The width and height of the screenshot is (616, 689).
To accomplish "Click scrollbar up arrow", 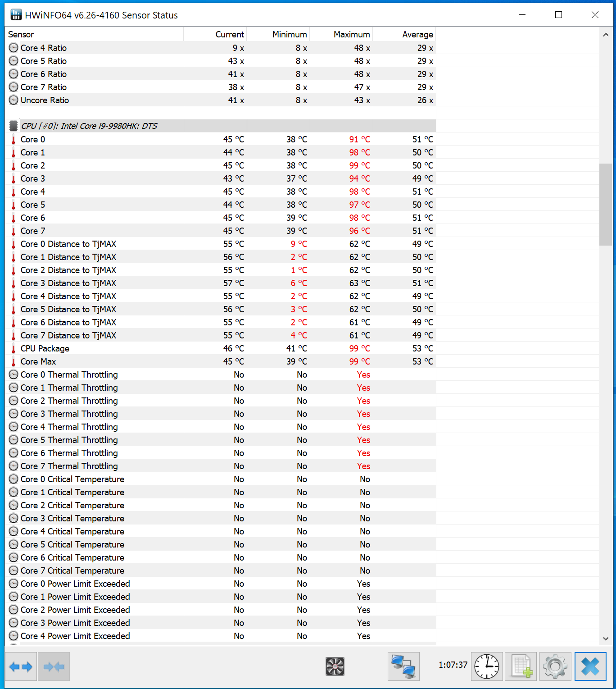I will tap(606, 35).
